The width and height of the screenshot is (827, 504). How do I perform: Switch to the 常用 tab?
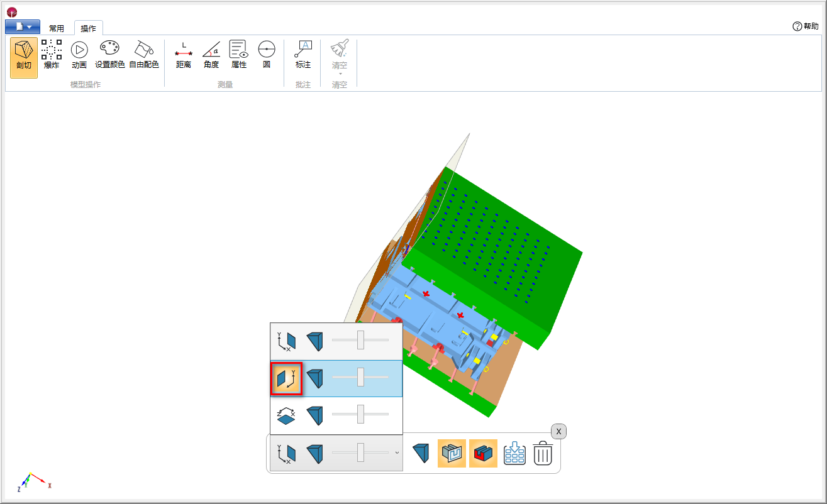point(57,28)
